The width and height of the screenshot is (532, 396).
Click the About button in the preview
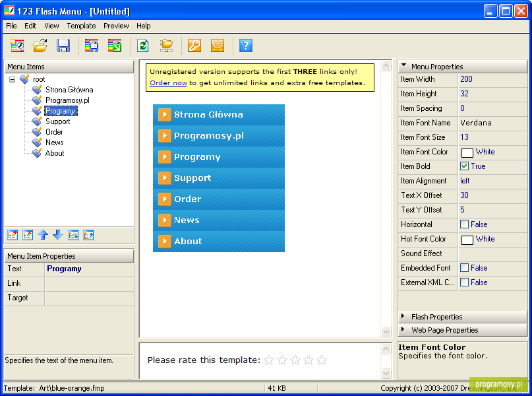click(219, 241)
